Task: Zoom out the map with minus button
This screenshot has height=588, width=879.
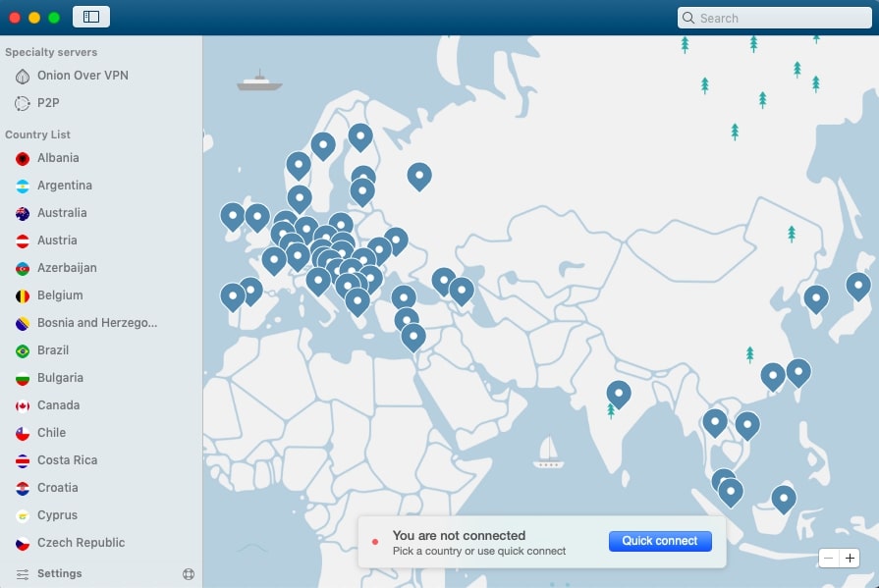Action: coord(829,558)
